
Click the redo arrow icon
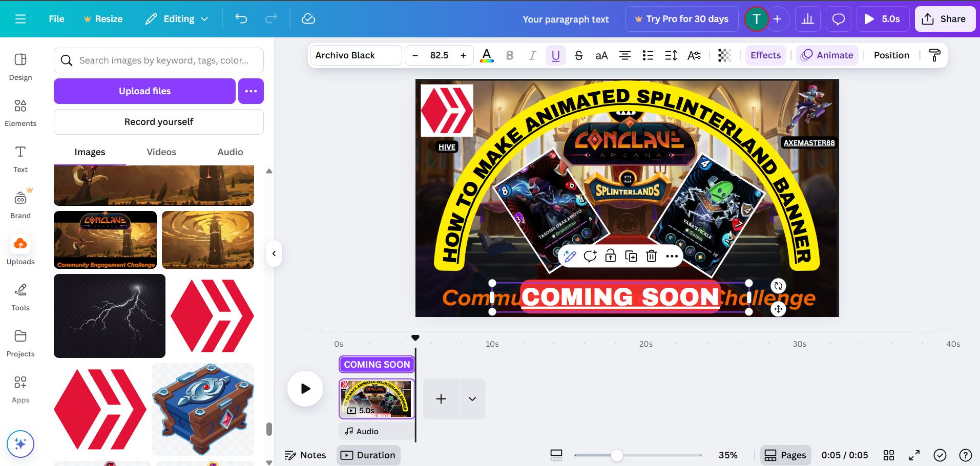tap(270, 19)
